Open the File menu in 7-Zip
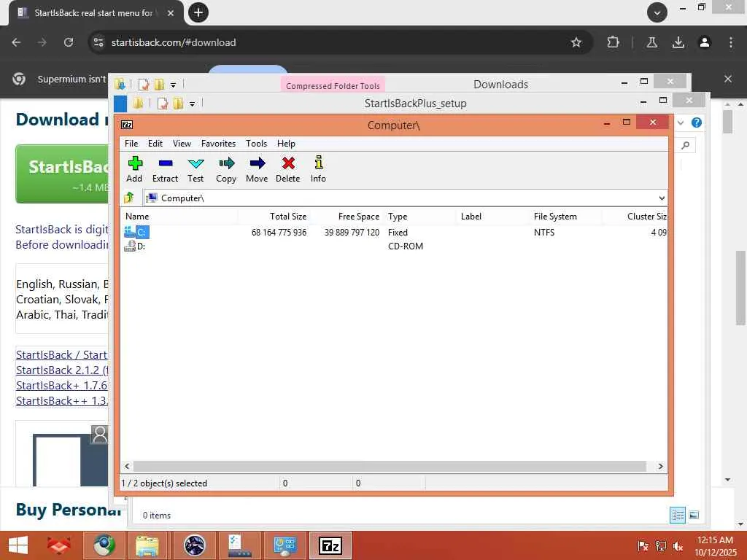This screenshot has height=560, width=747. [131, 144]
